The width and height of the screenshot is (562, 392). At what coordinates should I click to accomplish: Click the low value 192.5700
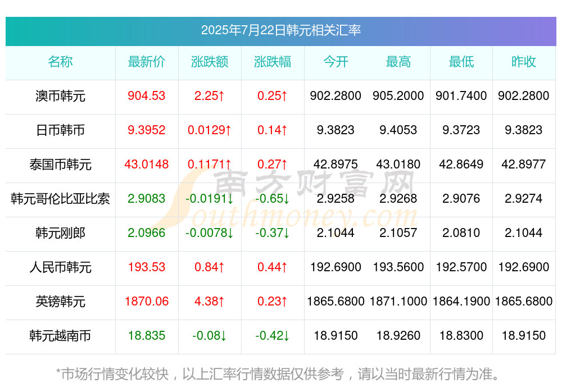[461, 267]
